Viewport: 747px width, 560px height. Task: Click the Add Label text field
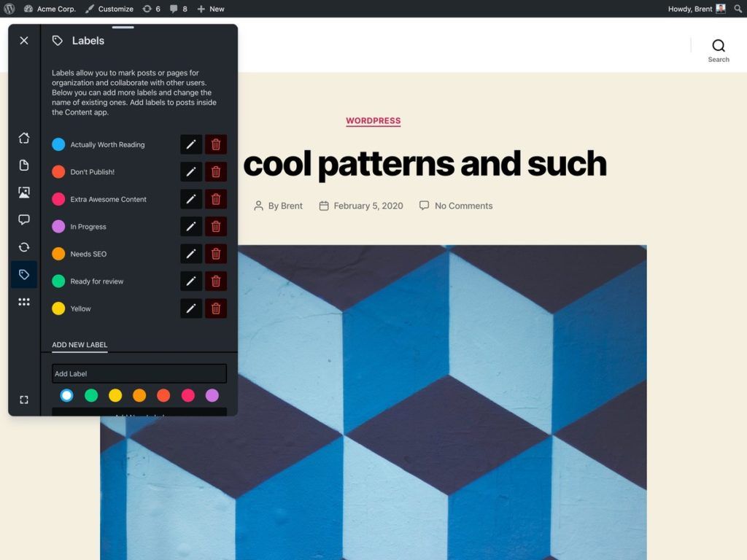click(139, 373)
